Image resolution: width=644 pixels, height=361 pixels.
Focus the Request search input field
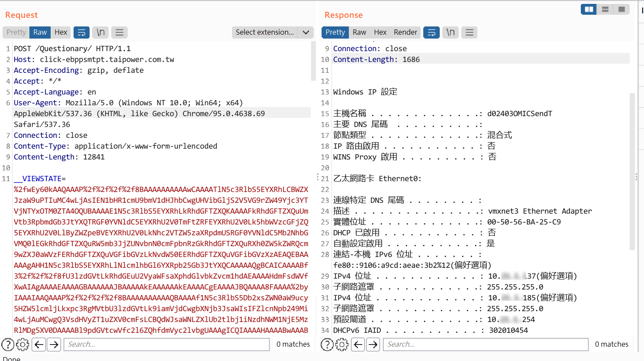tap(167, 345)
